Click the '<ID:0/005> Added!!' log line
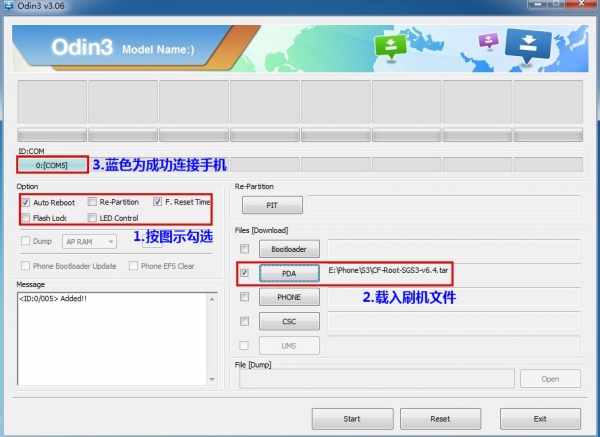 (53, 298)
